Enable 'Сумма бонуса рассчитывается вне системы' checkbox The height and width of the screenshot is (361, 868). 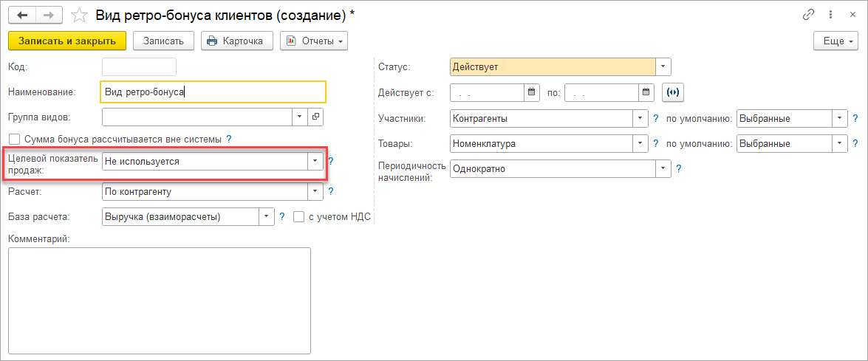point(14,139)
